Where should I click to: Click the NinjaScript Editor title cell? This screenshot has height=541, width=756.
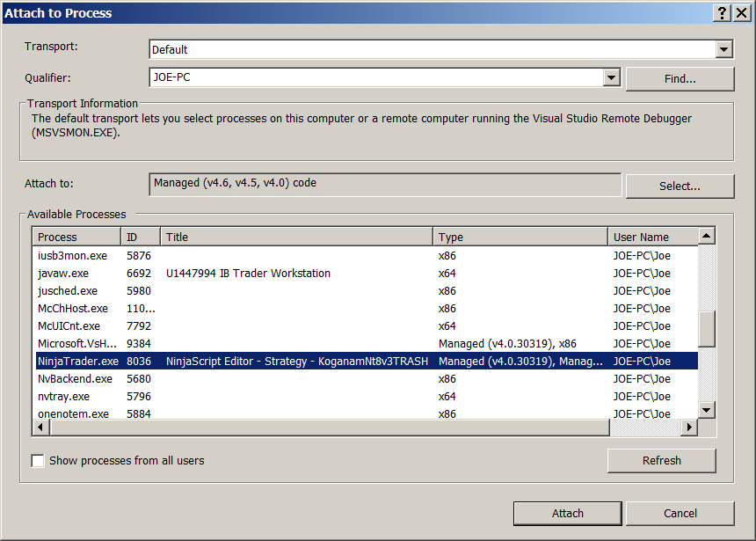(x=297, y=361)
